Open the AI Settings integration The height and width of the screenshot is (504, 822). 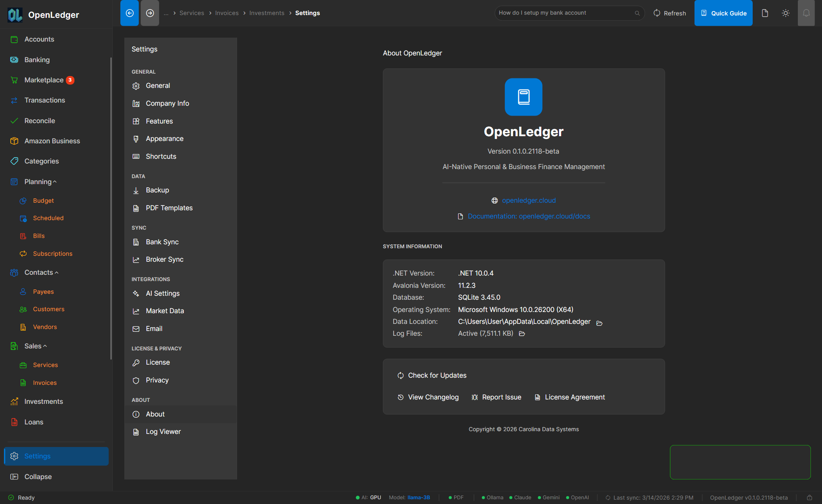[x=162, y=293]
